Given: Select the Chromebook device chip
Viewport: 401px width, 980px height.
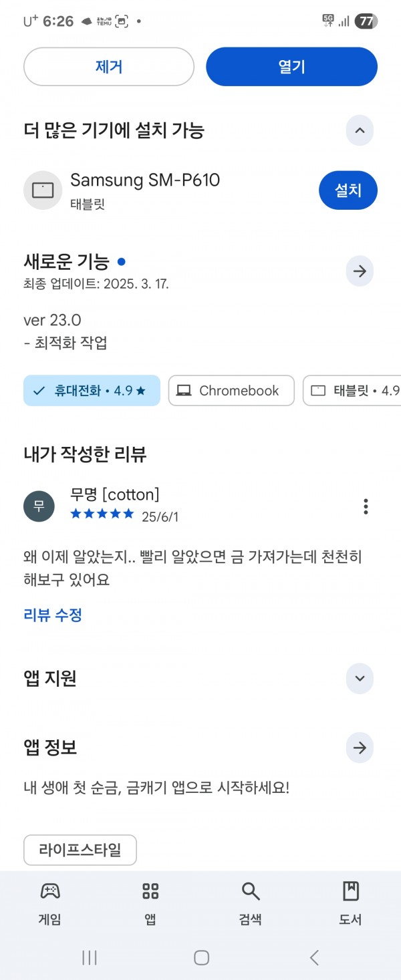Looking at the screenshot, I should [231, 391].
